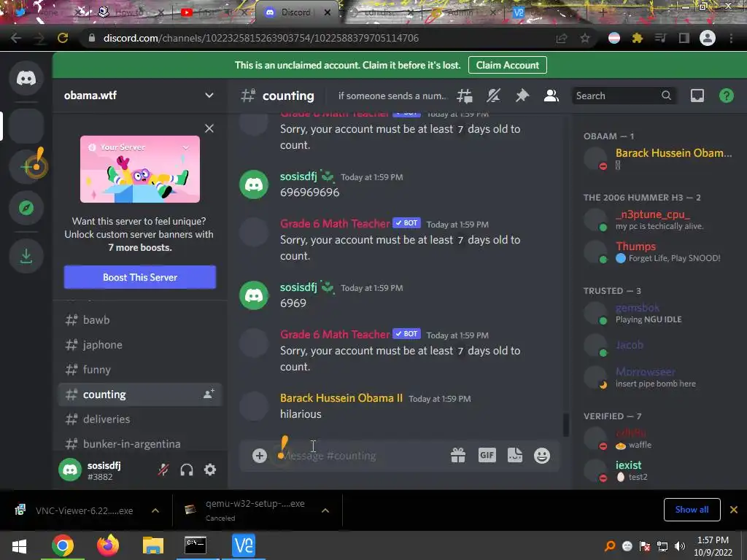Open the gift Nitro icon
747x560 pixels.
pyautogui.click(x=458, y=456)
